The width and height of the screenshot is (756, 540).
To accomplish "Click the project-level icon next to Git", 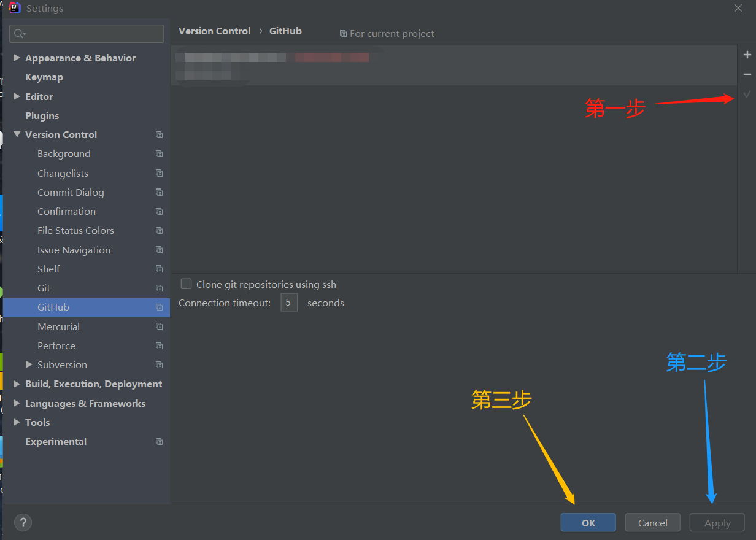I will pos(160,288).
